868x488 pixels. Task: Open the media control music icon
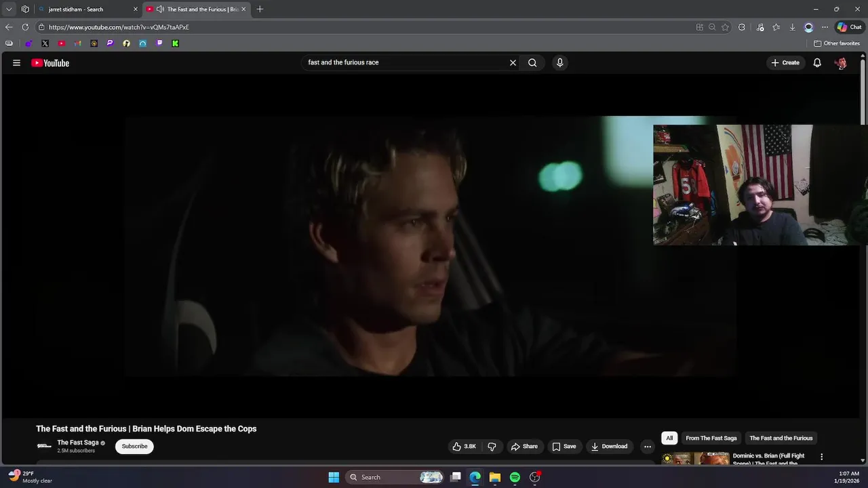coord(760,27)
